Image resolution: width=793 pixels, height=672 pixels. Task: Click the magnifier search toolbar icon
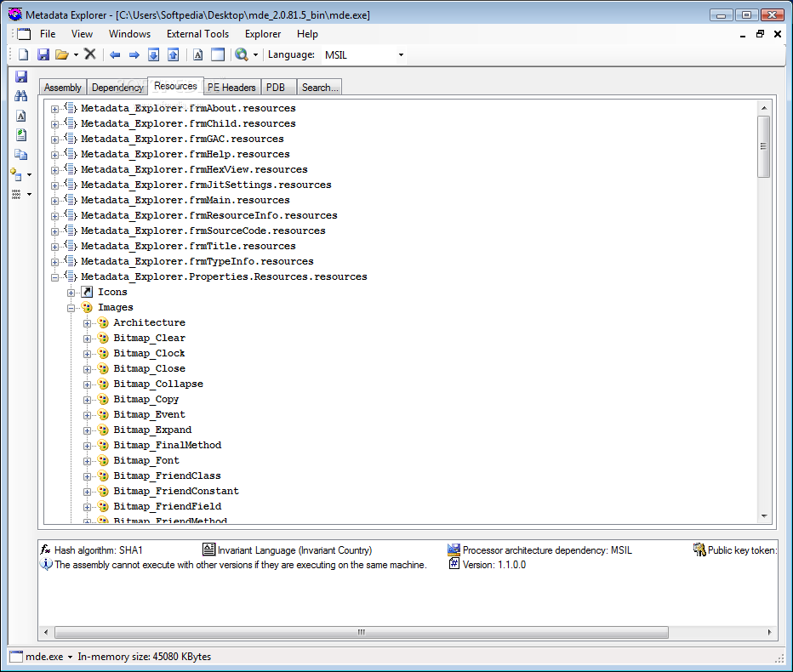(x=242, y=54)
